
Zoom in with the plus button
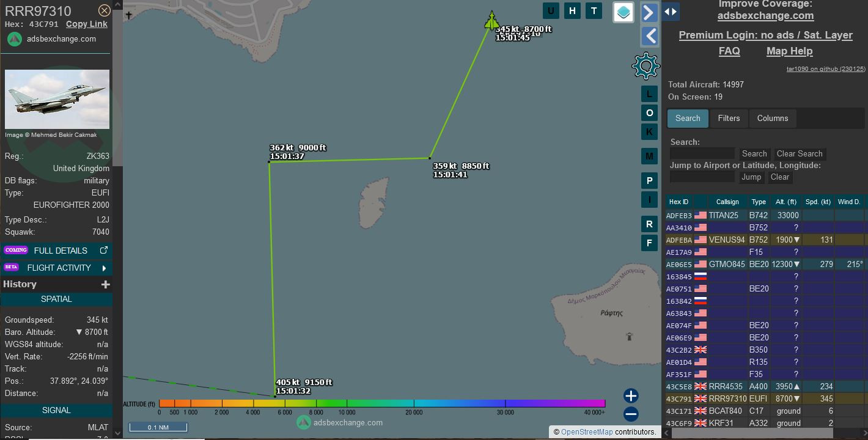tap(631, 395)
